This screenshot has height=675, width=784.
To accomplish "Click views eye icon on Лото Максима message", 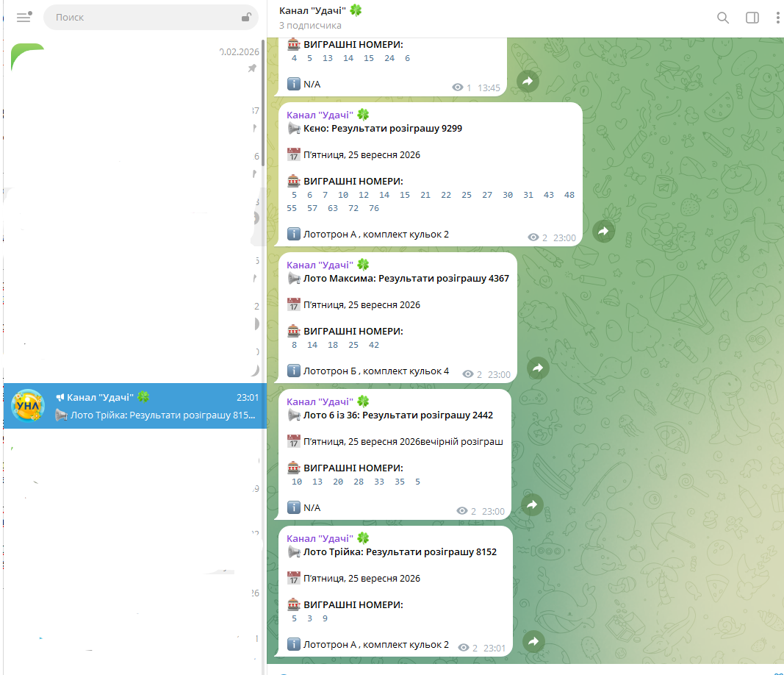I will pyautogui.click(x=467, y=374).
